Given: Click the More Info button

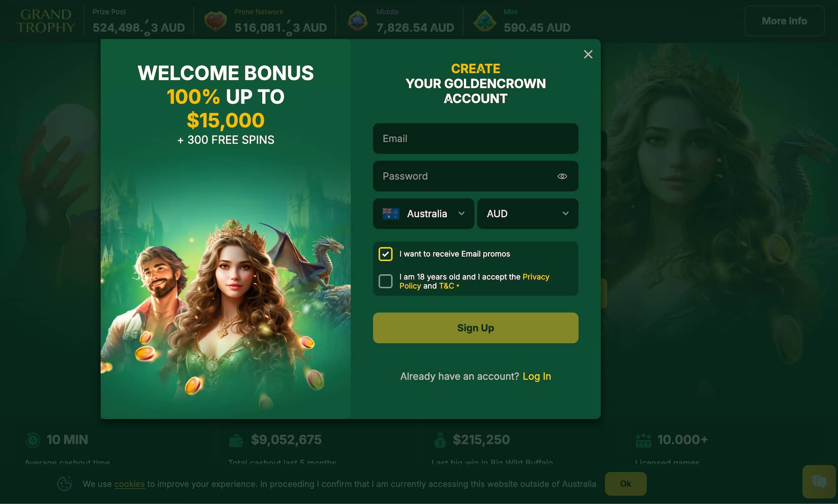Looking at the screenshot, I should [x=784, y=21].
